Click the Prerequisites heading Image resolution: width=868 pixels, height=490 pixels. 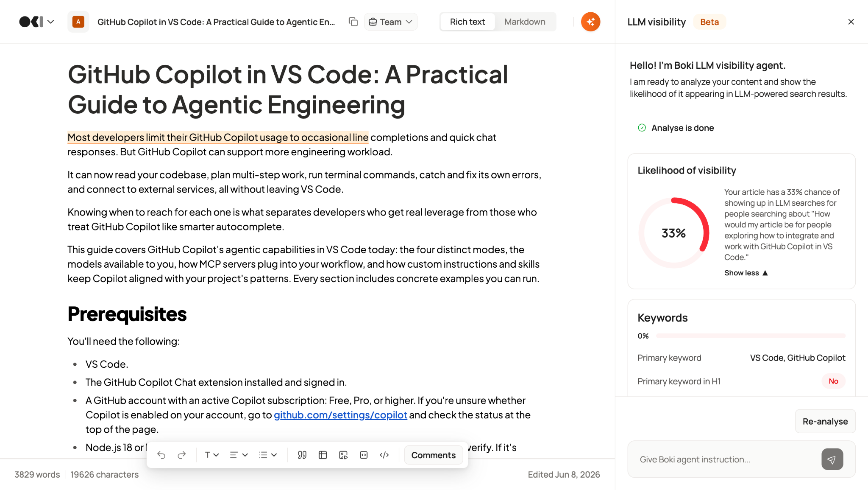tap(127, 314)
